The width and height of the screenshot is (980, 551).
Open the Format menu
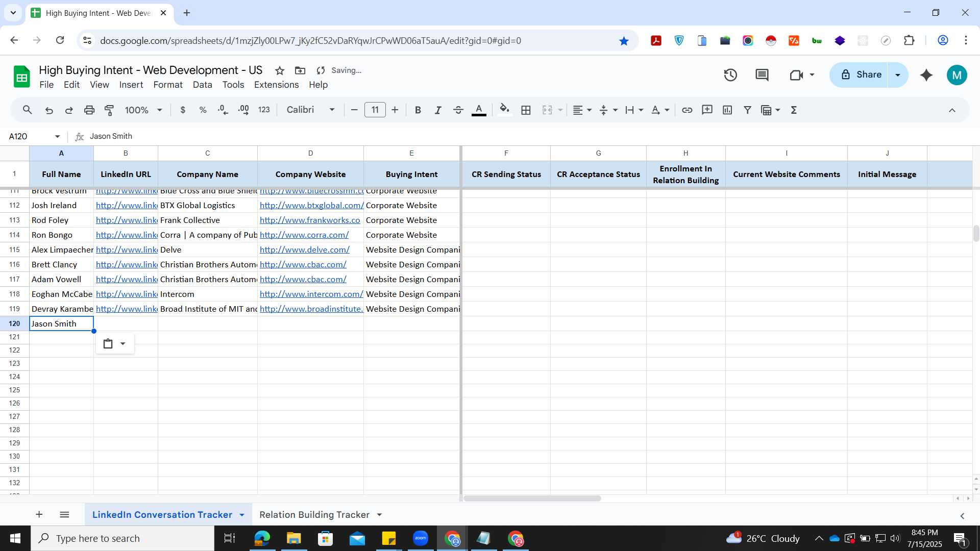(x=168, y=85)
